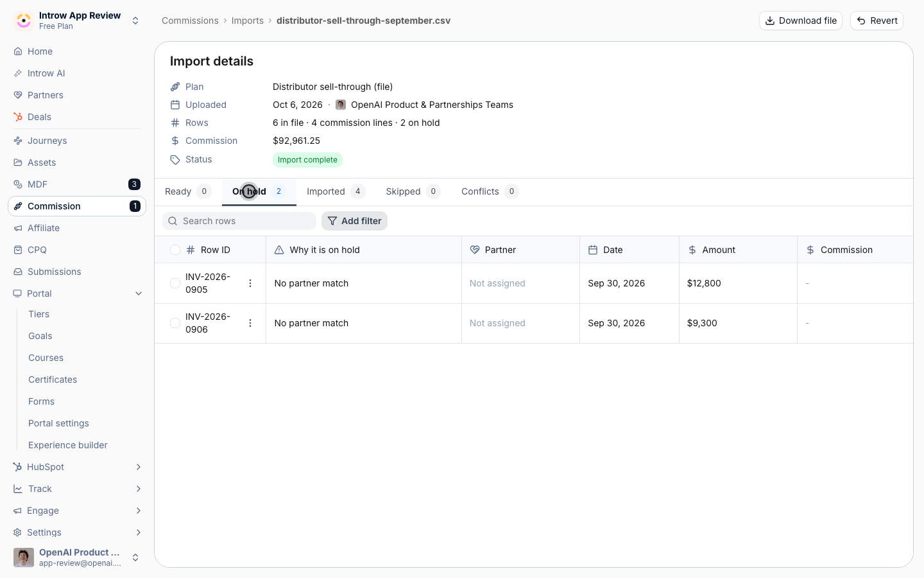Click the Affiliate megaphone icon
Image resolution: width=924 pixels, height=578 pixels.
tap(18, 228)
